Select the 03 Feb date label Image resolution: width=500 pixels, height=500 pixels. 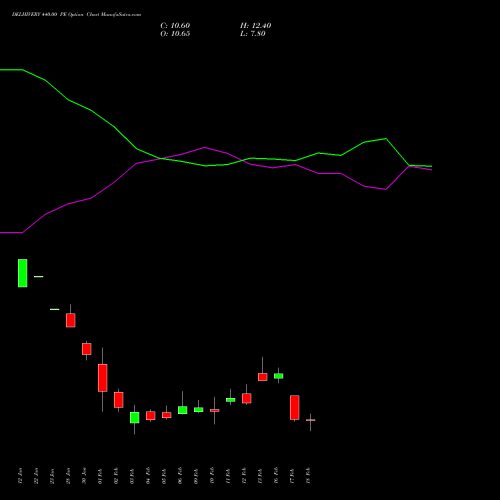tap(132, 476)
